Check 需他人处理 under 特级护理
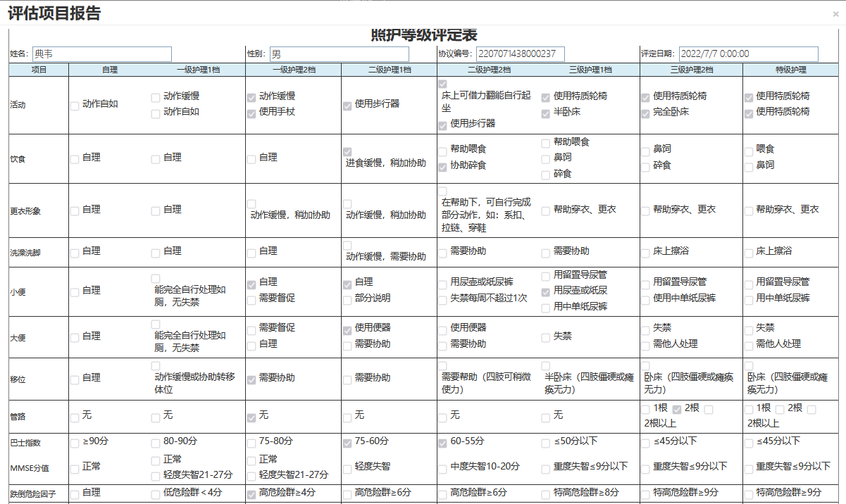Image resolution: width=846 pixels, height=504 pixels. click(x=749, y=346)
